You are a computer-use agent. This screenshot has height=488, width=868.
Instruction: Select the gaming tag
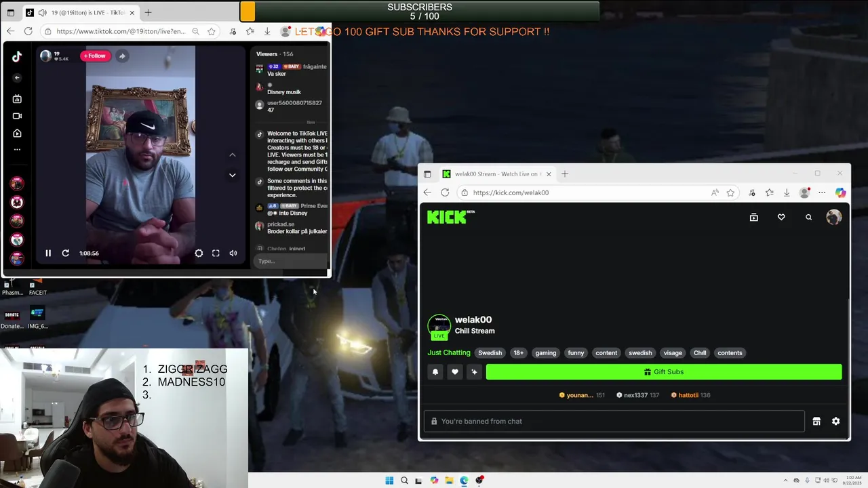545,352
